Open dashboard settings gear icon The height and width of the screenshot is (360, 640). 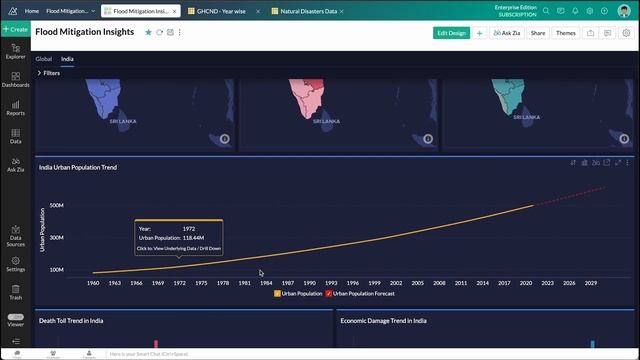pos(626,33)
